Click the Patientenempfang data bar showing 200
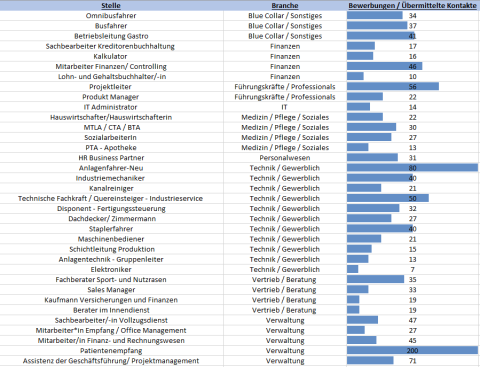The width and height of the screenshot is (480, 367). click(412, 350)
